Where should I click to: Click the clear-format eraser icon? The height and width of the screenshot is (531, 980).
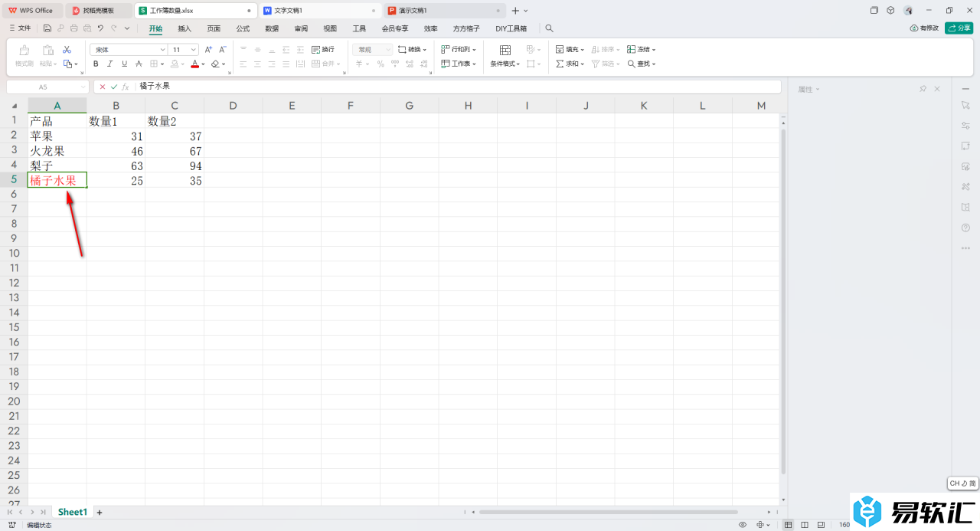(x=216, y=64)
